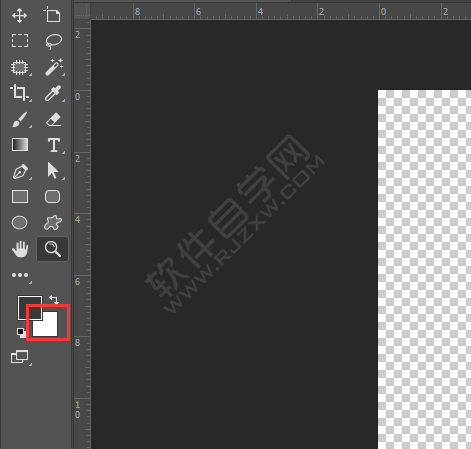Pick the Brush tool

coord(20,119)
